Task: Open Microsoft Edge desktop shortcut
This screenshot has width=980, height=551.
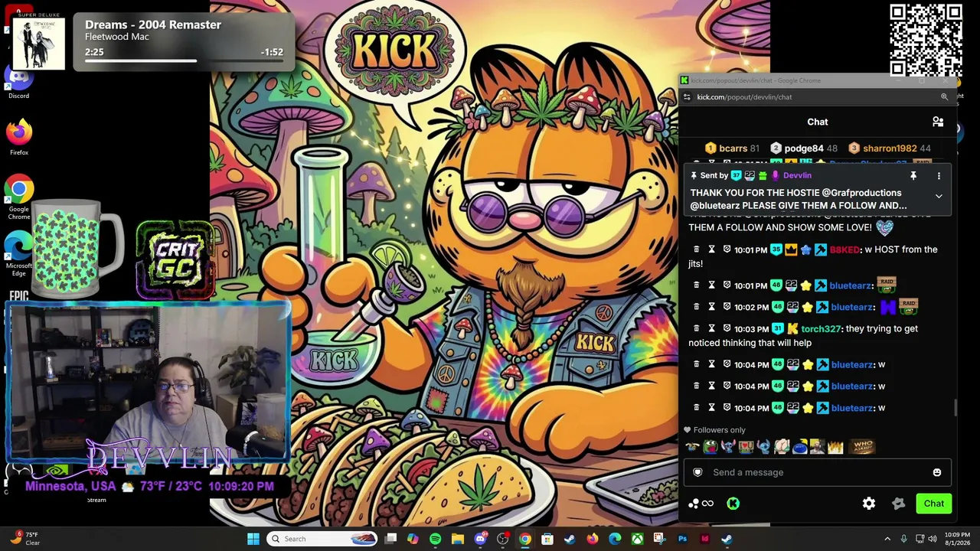Action: (x=19, y=254)
